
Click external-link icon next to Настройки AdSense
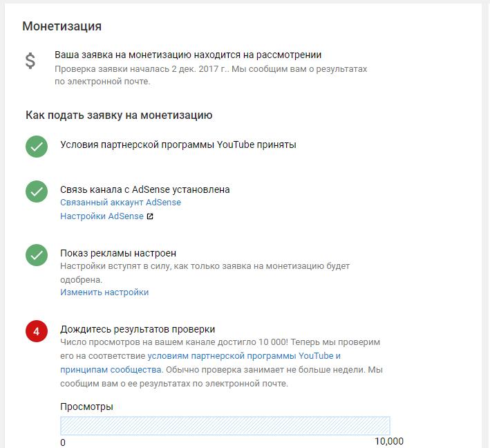tap(150, 216)
